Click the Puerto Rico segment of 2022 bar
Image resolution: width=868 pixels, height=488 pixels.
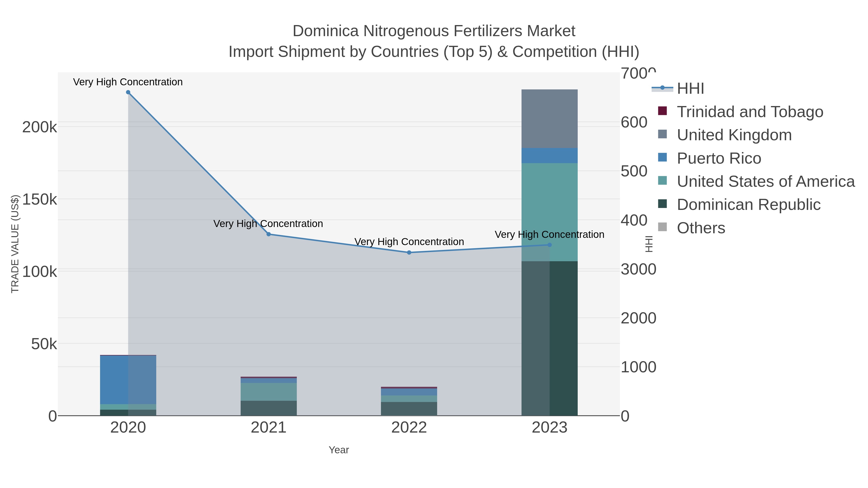click(409, 392)
